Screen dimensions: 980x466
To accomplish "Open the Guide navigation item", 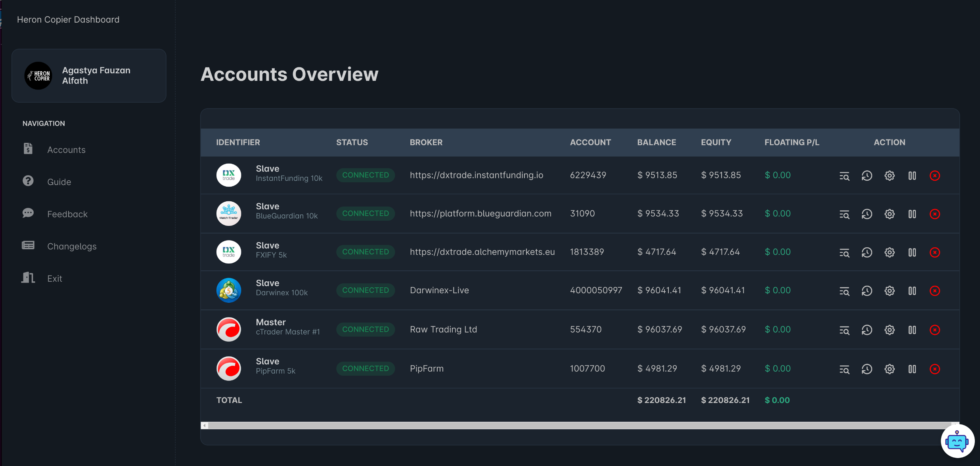I will [x=59, y=182].
